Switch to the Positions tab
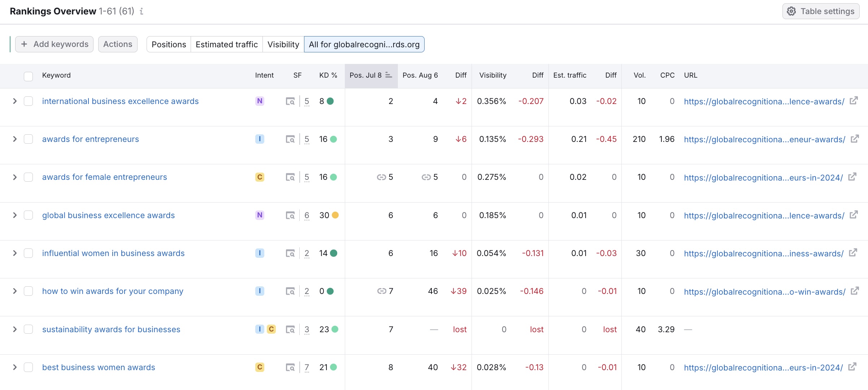The width and height of the screenshot is (868, 390). pos(169,44)
